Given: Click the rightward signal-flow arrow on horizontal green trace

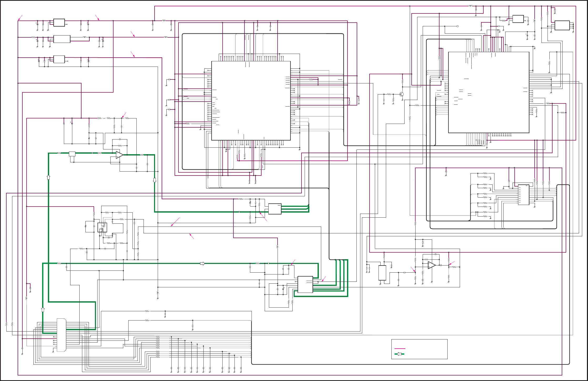Looking at the screenshot, I should [202, 263].
